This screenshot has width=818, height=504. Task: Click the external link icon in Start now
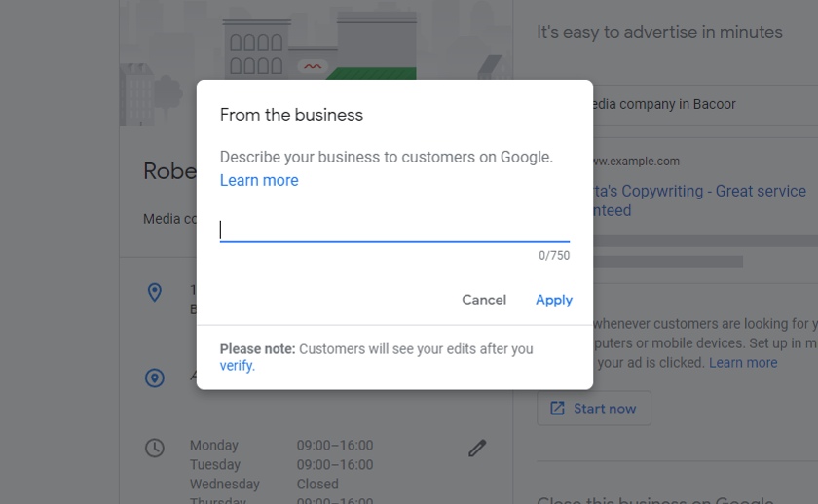click(x=557, y=408)
